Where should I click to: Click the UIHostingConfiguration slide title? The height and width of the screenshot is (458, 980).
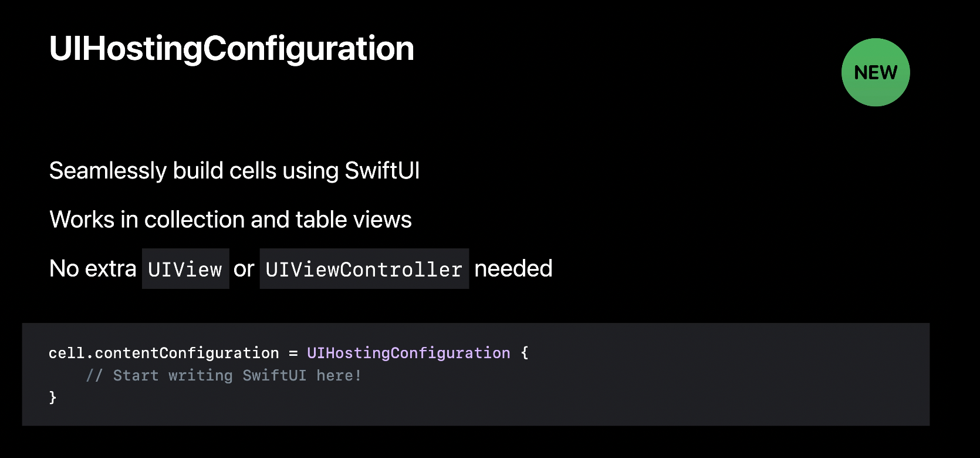pyautogui.click(x=232, y=49)
